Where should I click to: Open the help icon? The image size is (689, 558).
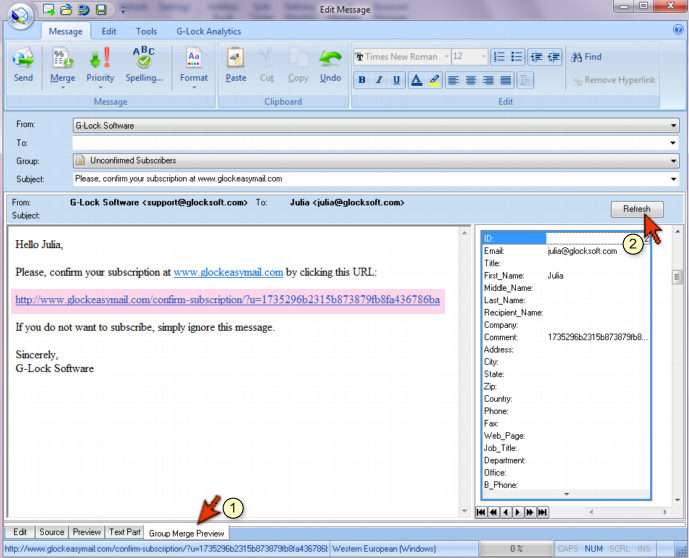point(678,29)
